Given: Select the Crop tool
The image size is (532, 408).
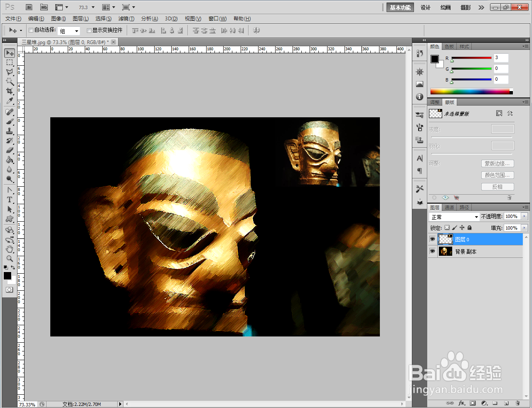Looking at the screenshot, I should [x=10, y=91].
